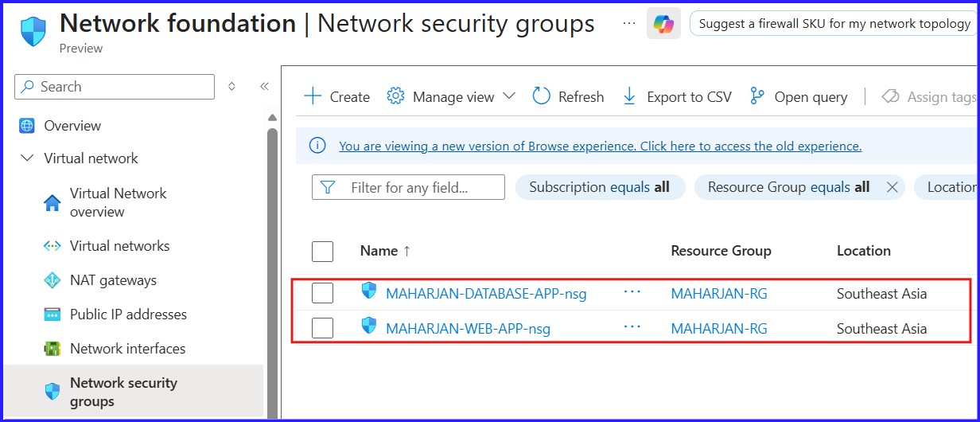Focus the sidebar Search box

click(115, 87)
